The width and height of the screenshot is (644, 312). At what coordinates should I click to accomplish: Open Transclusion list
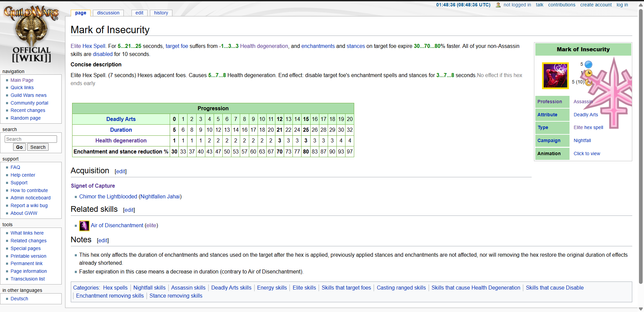(x=28, y=279)
